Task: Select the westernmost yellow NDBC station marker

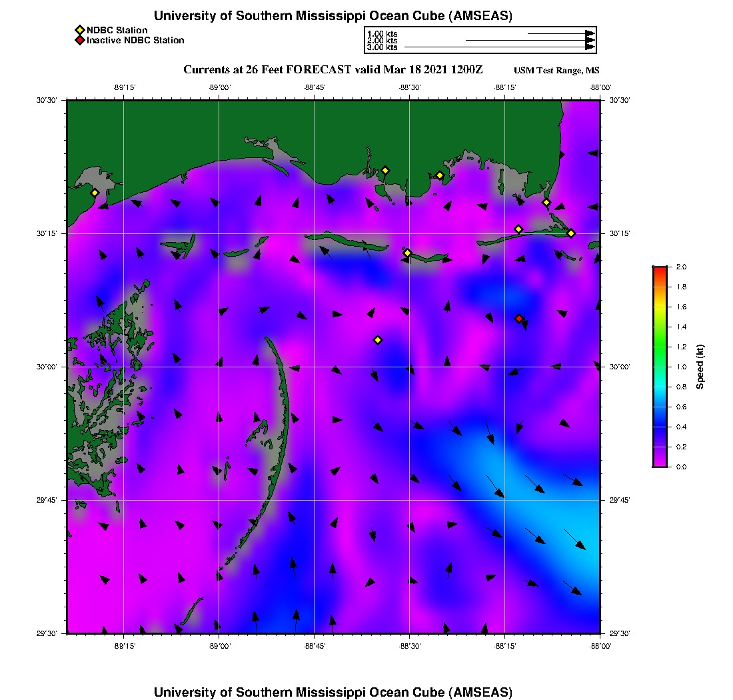Action: click(x=95, y=193)
